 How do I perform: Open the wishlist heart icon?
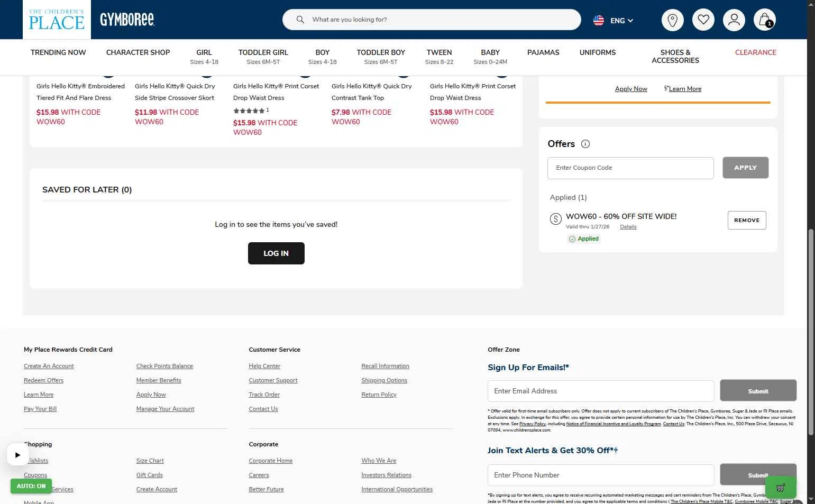click(x=703, y=20)
